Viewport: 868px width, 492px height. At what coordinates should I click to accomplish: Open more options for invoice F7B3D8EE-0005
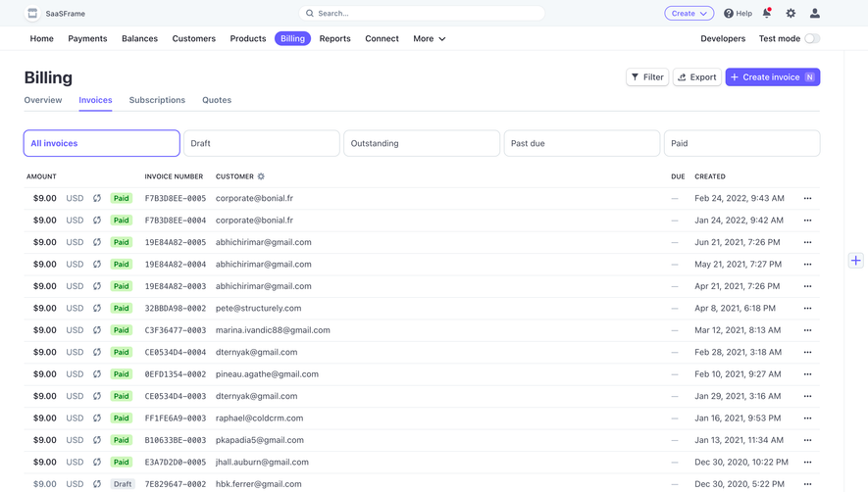click(x=807, y=198)
